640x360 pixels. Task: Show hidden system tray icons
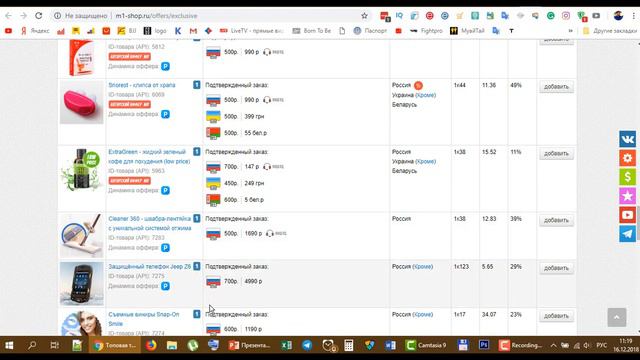point(553,346)
